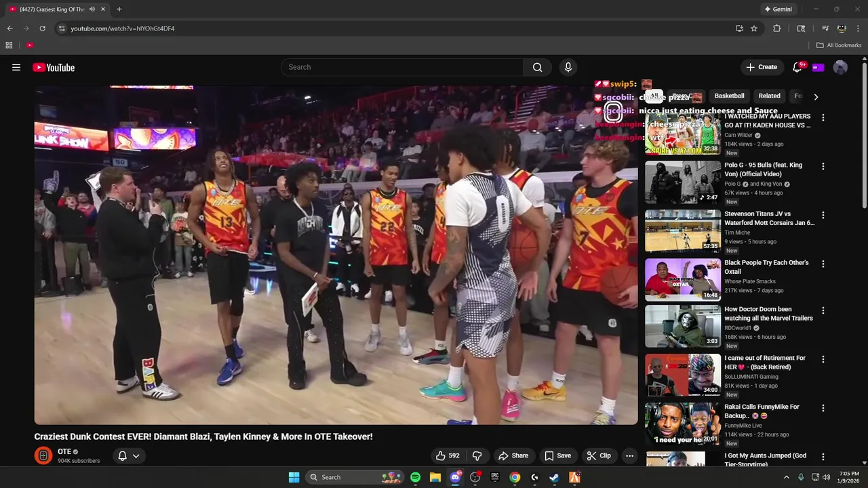
Task: Open options for Doctor Doom Marvel Trailers video
Action: tap(823, 310)
